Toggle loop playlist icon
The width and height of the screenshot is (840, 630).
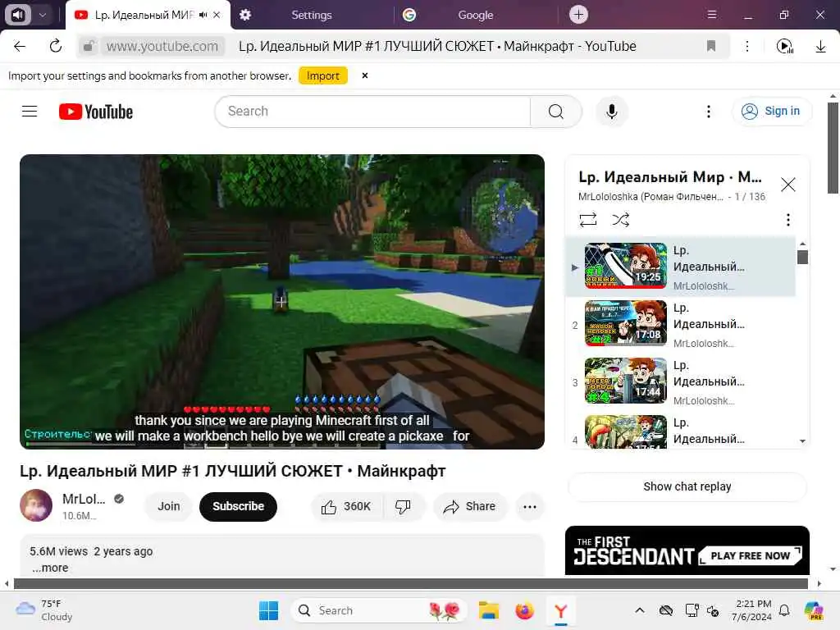coord(587,220)
